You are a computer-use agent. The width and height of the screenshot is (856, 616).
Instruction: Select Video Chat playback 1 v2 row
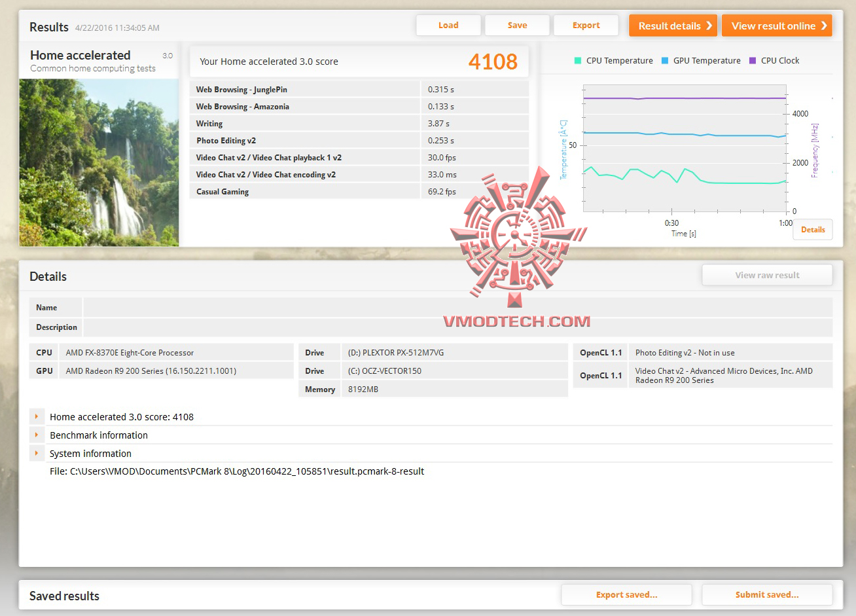359,158
